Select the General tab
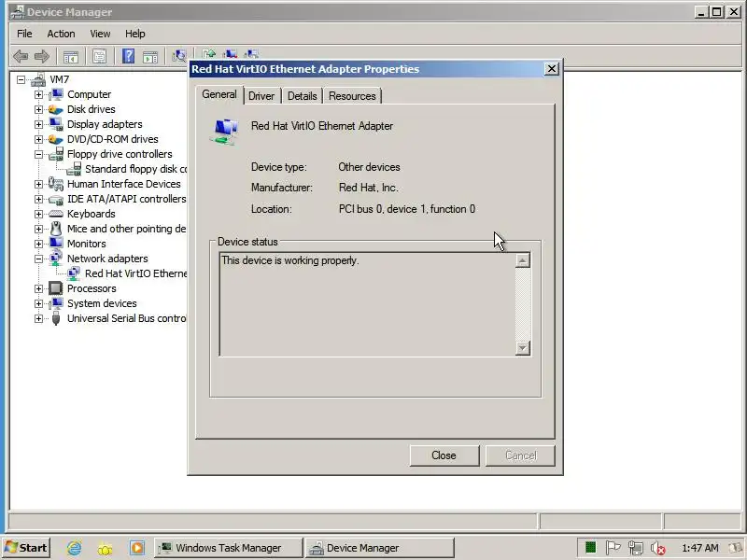This screenshot has width=747, height=560. point(219,94)
